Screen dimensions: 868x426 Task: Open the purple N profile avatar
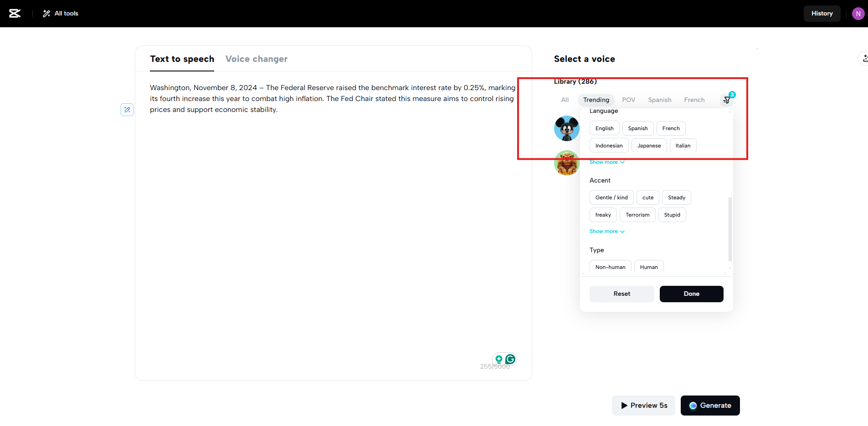(x=858, y=14)
